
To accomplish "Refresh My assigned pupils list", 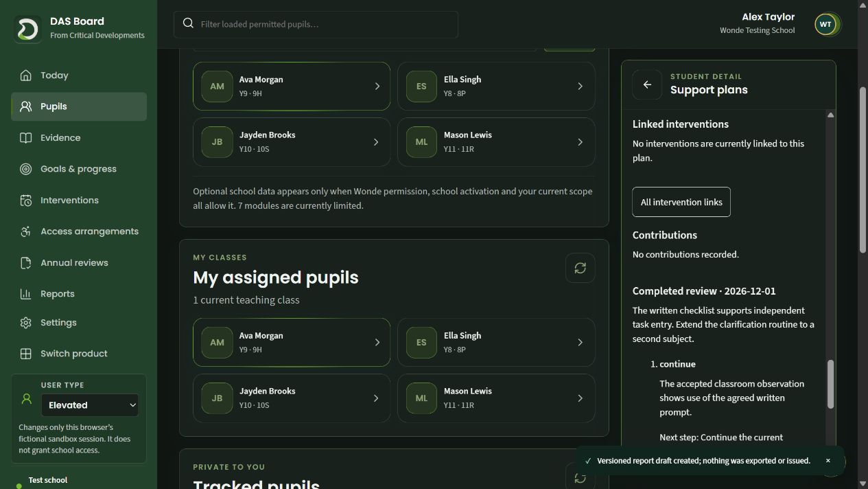I will tap(580, 268).
